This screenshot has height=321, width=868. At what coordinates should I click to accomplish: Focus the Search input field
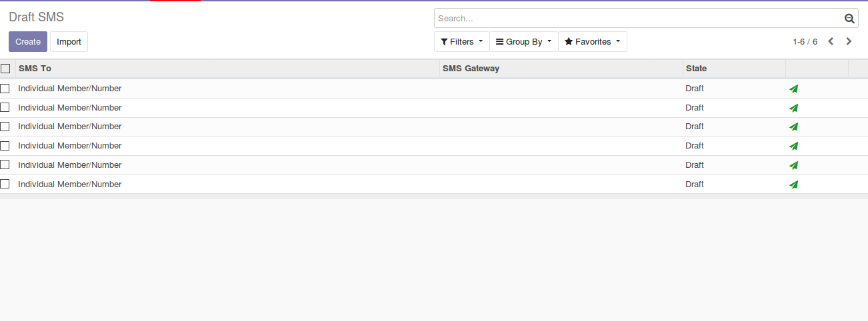[637, 19]
